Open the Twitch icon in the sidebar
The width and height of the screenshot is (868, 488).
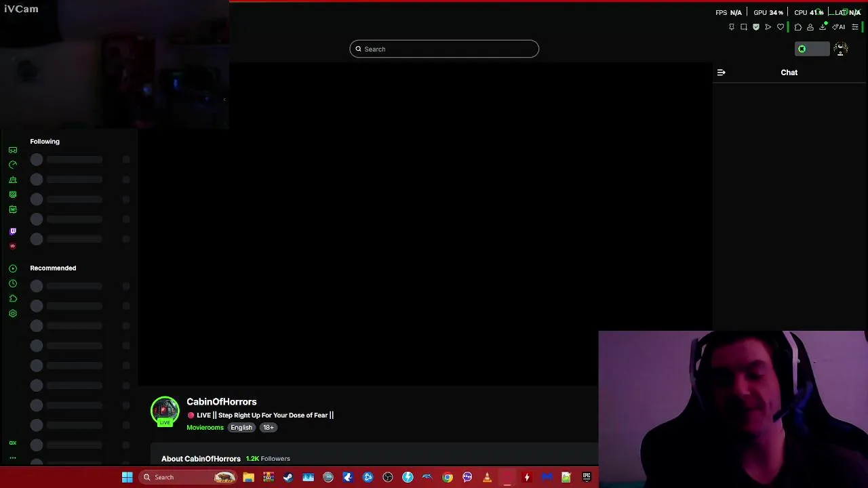click(13, 231)
